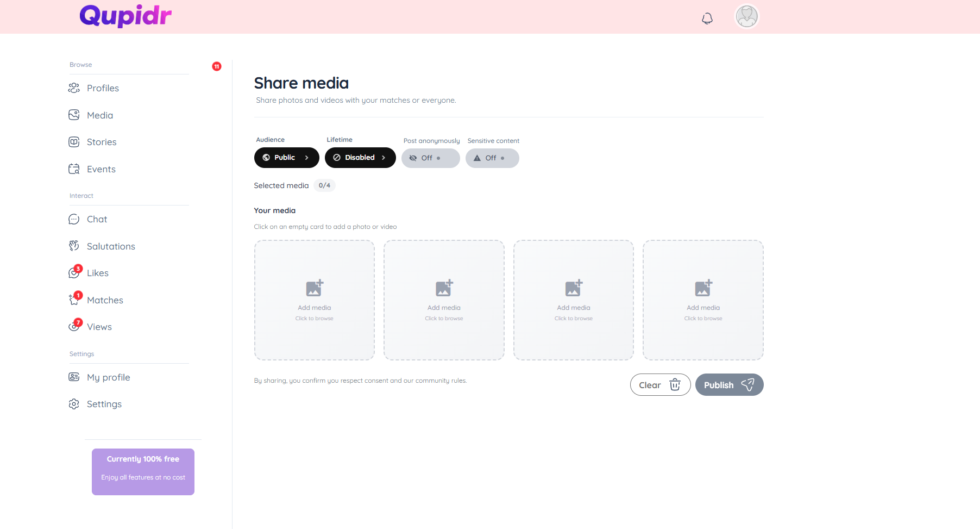Image resolution: width=980 pixels, height=529 pixels.
Task: Open the profile avatar menu
Action: pos(746,16)
